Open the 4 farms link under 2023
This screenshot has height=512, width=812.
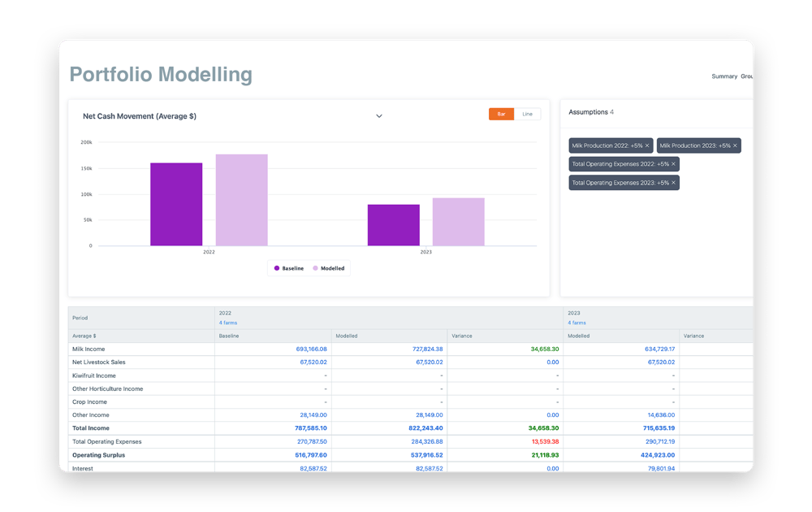click(576, 323)
